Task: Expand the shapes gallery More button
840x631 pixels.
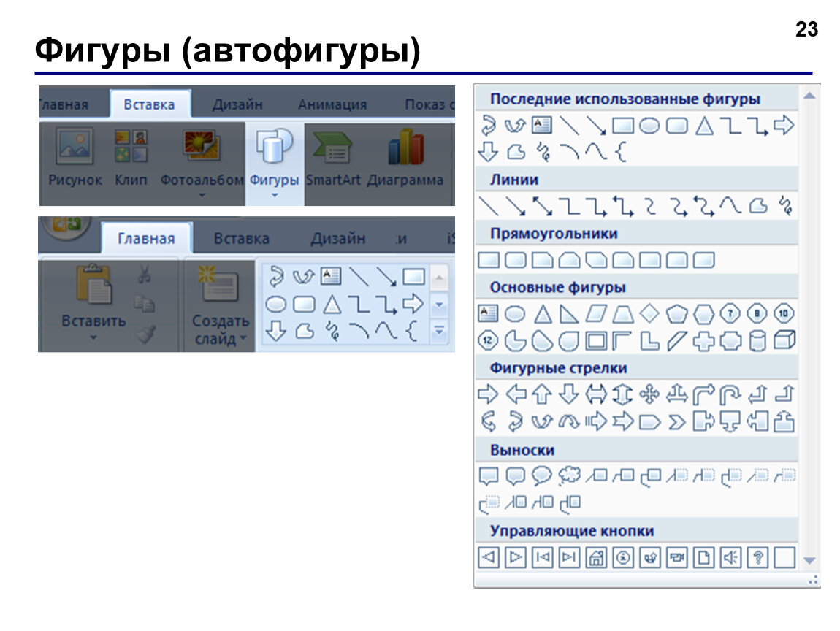Action: point(439,331)
